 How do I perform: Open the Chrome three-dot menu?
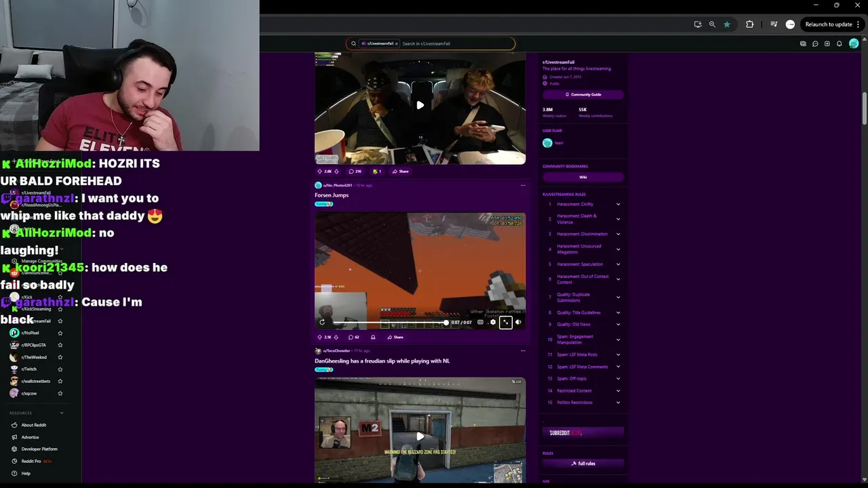coord(858,24)
